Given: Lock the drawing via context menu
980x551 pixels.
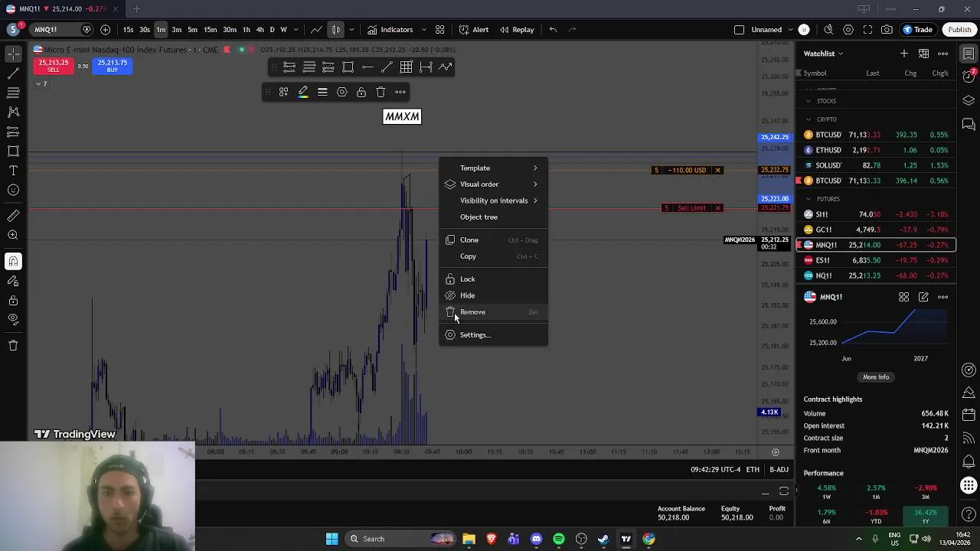Looking at the screenshot, I should [493, 279].
